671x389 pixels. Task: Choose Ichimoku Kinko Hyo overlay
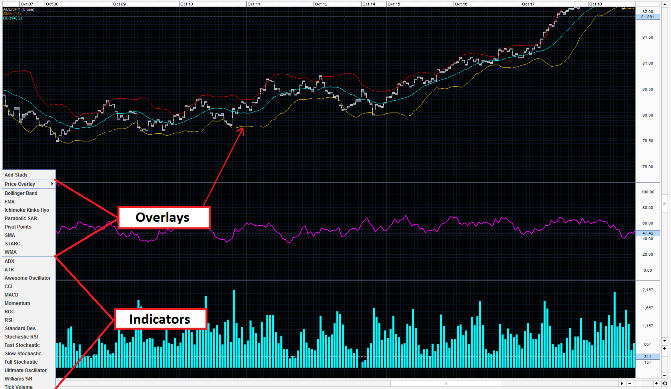tap(27, 210)
